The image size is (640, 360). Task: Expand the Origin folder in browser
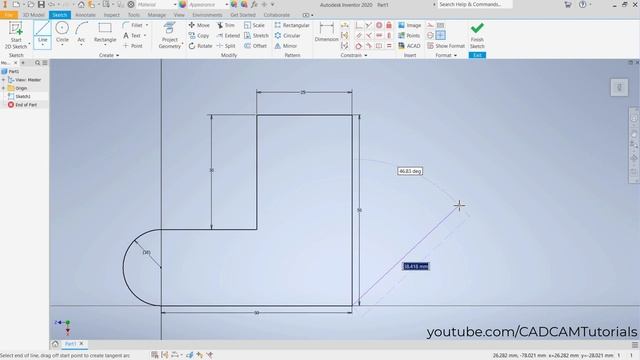pyautogui.click(x=4, y=88)
